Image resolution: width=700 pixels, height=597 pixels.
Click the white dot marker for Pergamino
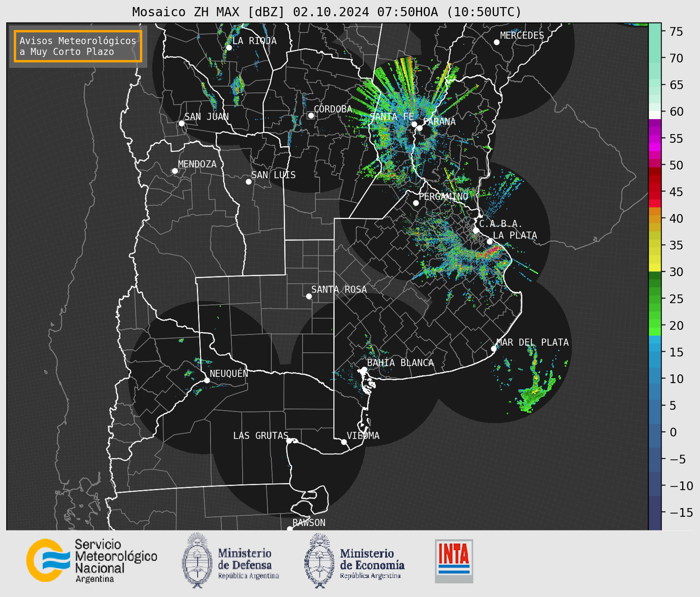(416, 203)
